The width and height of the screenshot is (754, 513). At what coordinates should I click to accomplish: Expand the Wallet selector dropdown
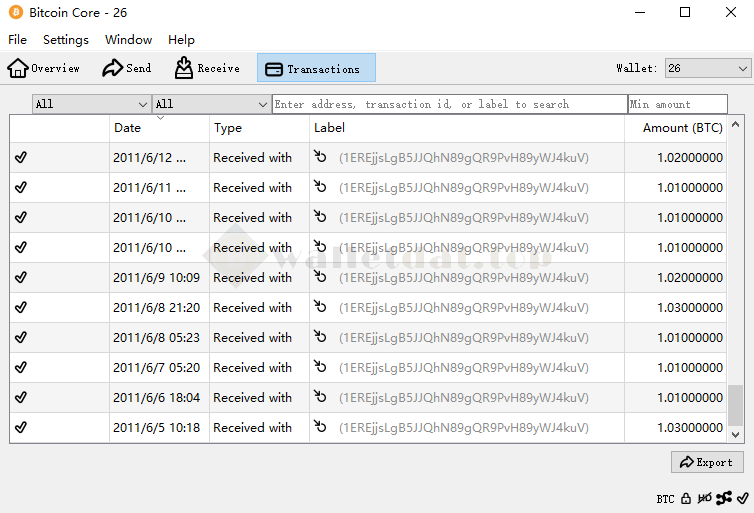[x=707, y=68]
